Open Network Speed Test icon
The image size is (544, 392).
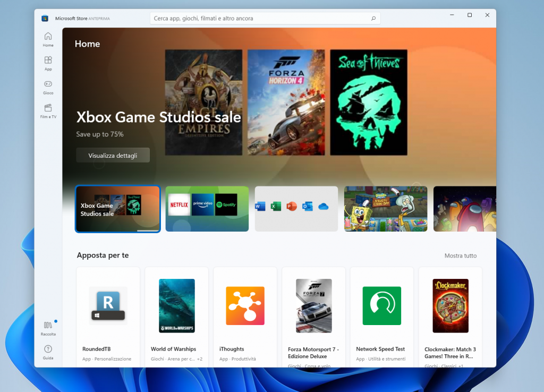point(382,305)
